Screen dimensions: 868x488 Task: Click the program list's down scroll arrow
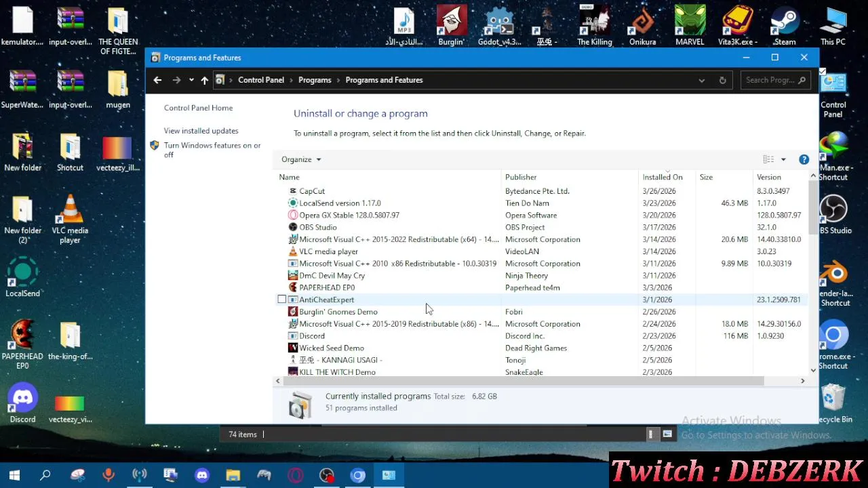coord(814,370)
